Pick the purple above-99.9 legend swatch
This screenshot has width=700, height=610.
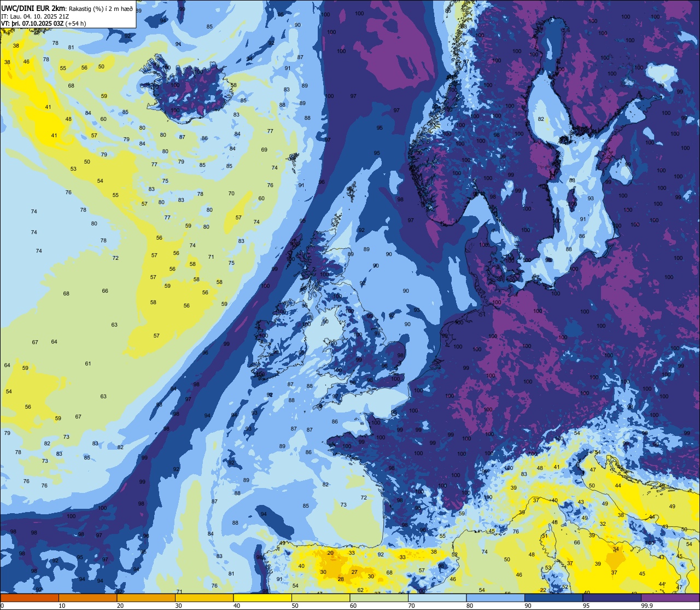[x=670, y=597]
